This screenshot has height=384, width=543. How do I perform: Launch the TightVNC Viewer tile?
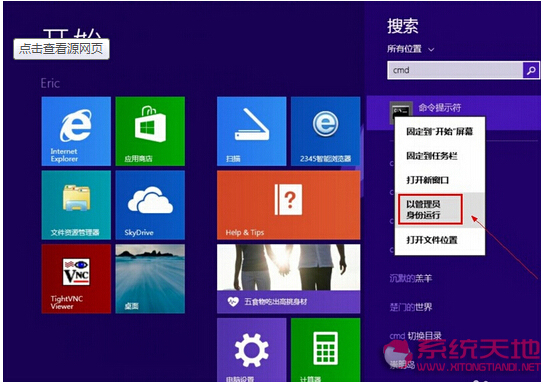[76, 279]
